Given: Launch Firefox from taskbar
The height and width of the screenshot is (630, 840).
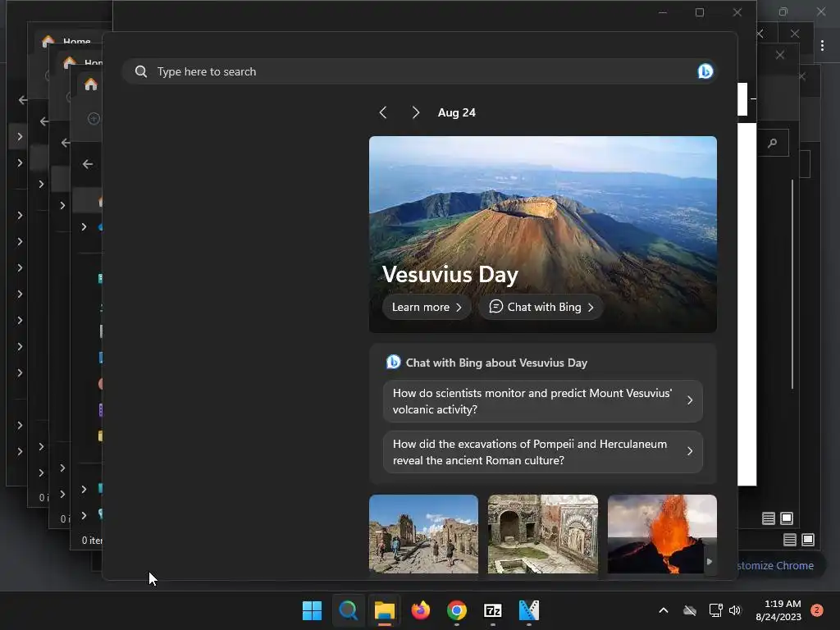Looking at the screenshot, I should (421, 610).
